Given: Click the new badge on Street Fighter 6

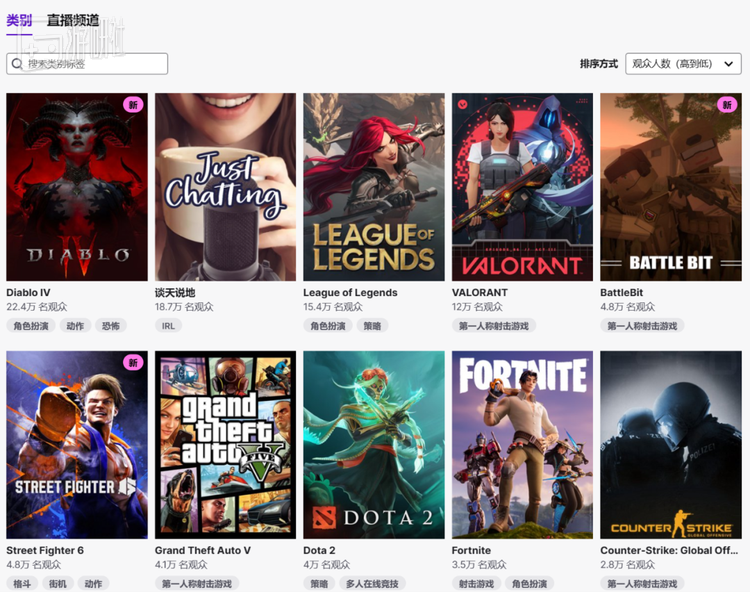Looking at the screenshot, I should pos(133,362).
